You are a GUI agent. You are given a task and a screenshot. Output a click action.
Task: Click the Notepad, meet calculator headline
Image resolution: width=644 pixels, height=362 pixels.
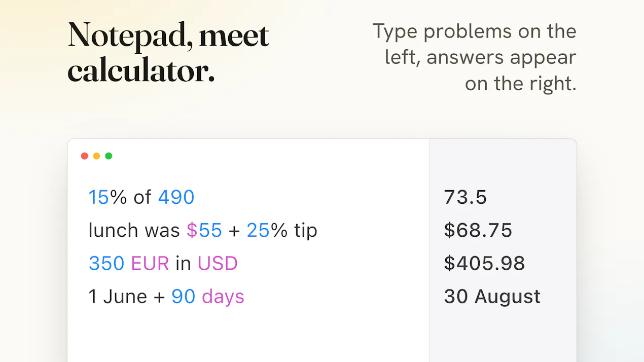tap(168, 53)
